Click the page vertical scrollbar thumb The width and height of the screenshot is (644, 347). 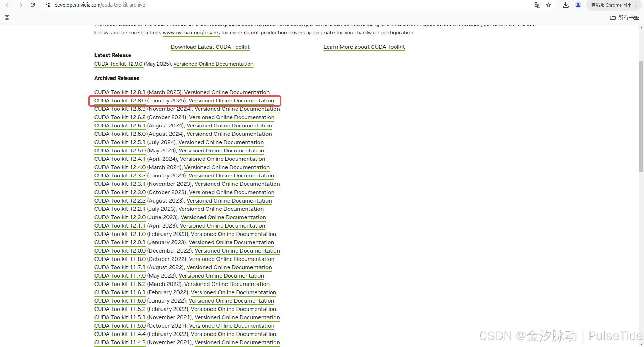(x=641, y=117)
